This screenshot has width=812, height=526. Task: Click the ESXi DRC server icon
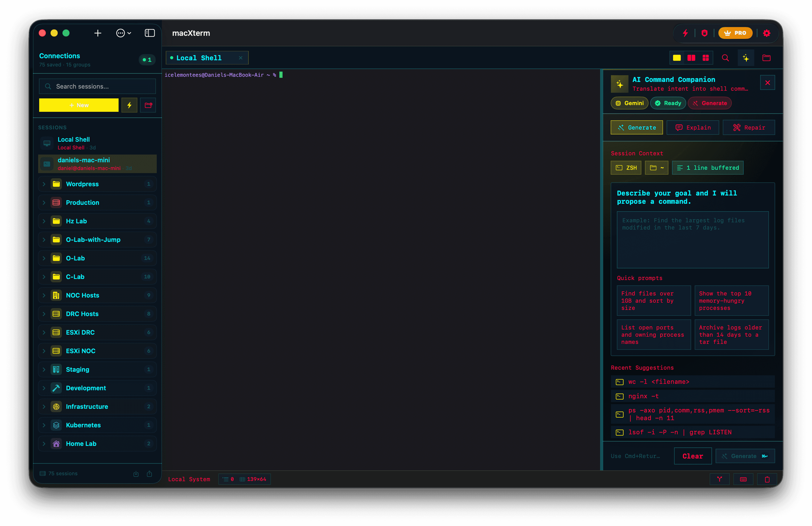56,332
